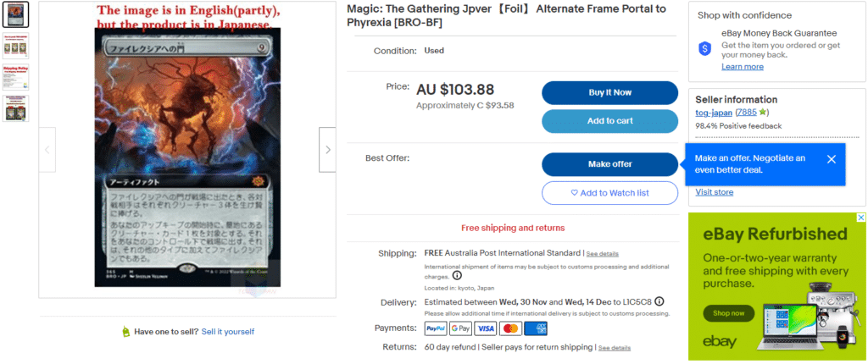Open the Sell it yourself link
The height and width of the screenshot is (364, 868).
click(x=227, y=332)
